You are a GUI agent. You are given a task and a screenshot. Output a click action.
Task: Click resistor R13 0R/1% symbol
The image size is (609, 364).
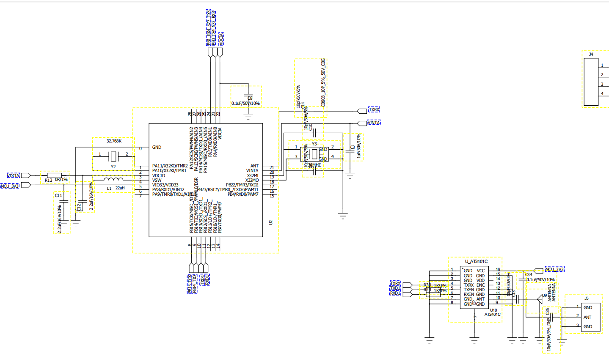pos(54,175)
